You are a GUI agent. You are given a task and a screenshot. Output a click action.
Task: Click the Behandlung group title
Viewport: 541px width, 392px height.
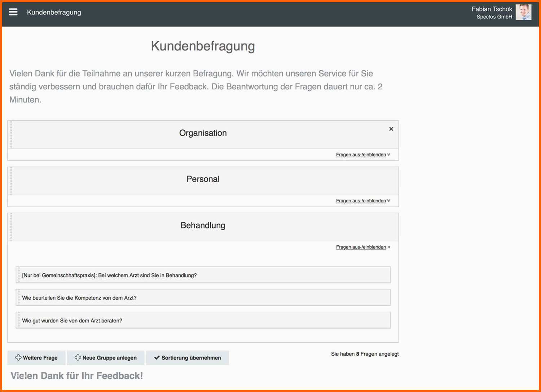pos(203,226)
